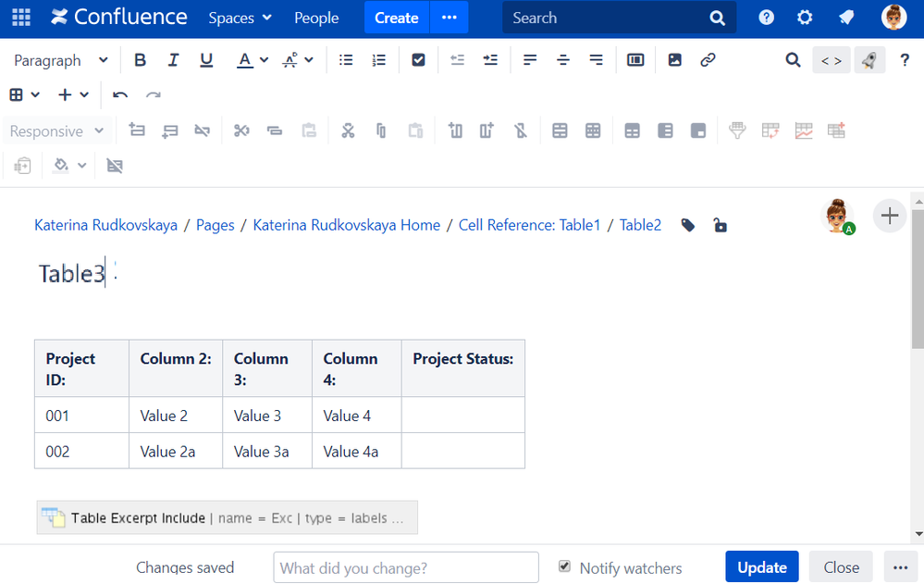
Task: Expand the text color dropdown arrow
Action: (x=264, y=60)
